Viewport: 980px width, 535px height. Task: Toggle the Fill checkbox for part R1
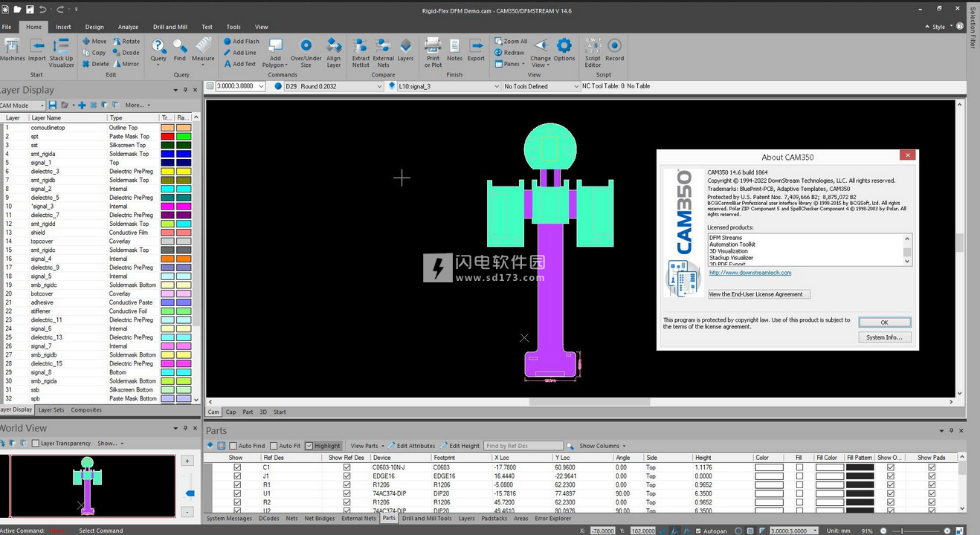tap(799, 484)
